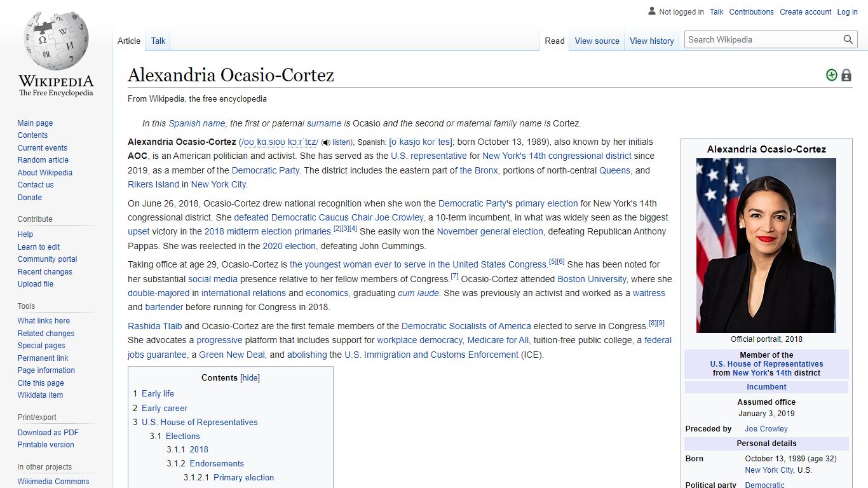Open the View history tab
Image resolution: width=868 pixels, height=488 pixels.
click(x=651, y=41)
